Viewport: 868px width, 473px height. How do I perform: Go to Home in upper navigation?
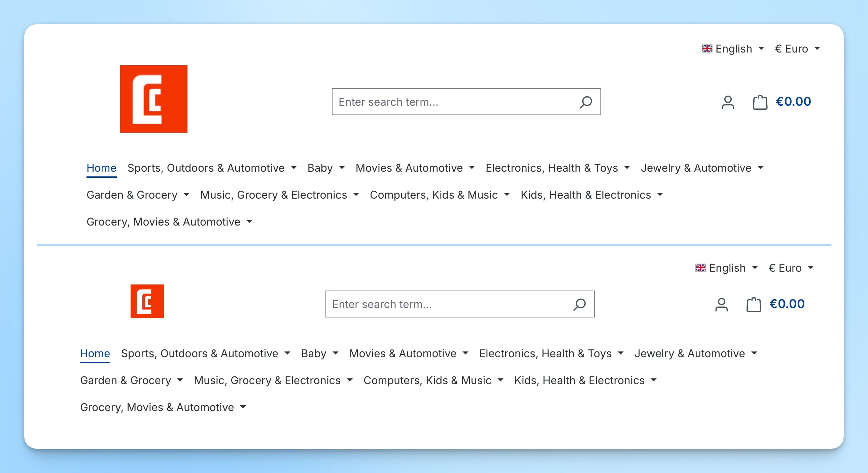point(101,168)
